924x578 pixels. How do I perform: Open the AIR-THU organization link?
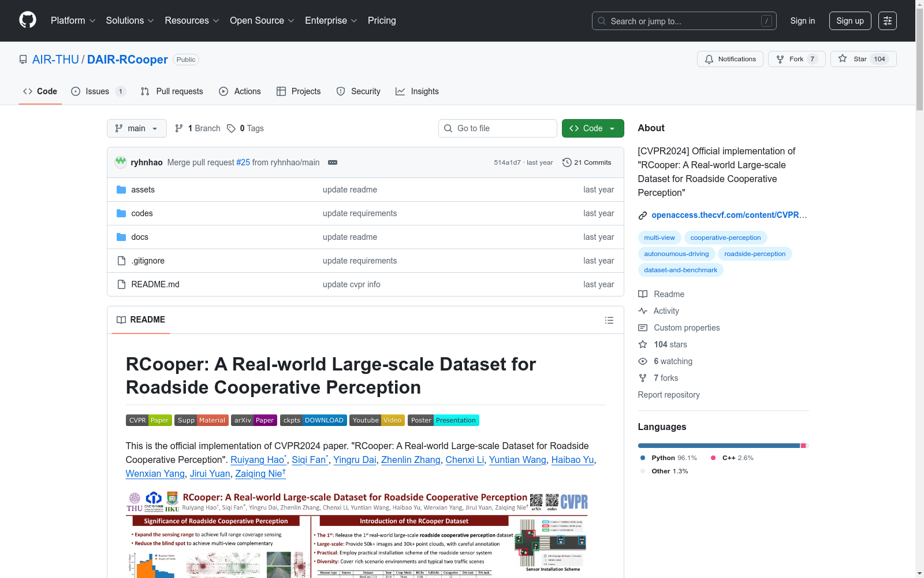[55, 60]
